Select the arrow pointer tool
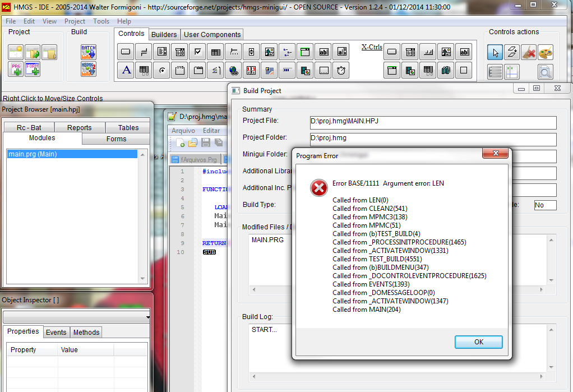Viewport: 573px width, 392px height. (x=495, y=53)
